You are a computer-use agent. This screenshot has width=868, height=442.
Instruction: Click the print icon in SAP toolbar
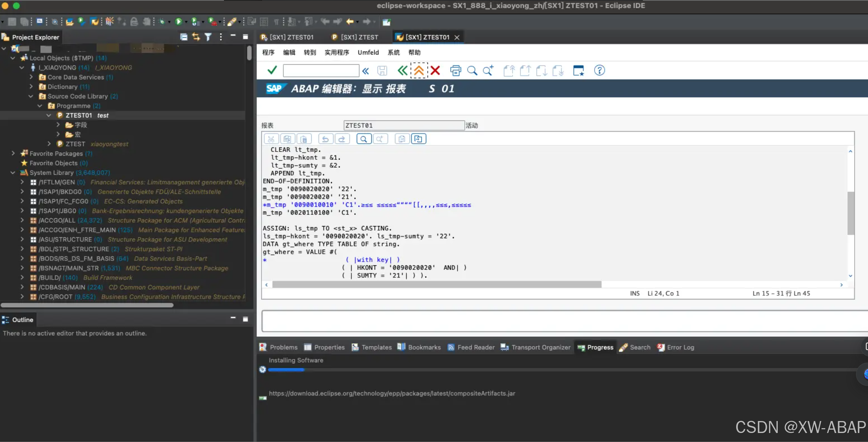[x=456, y=70]
